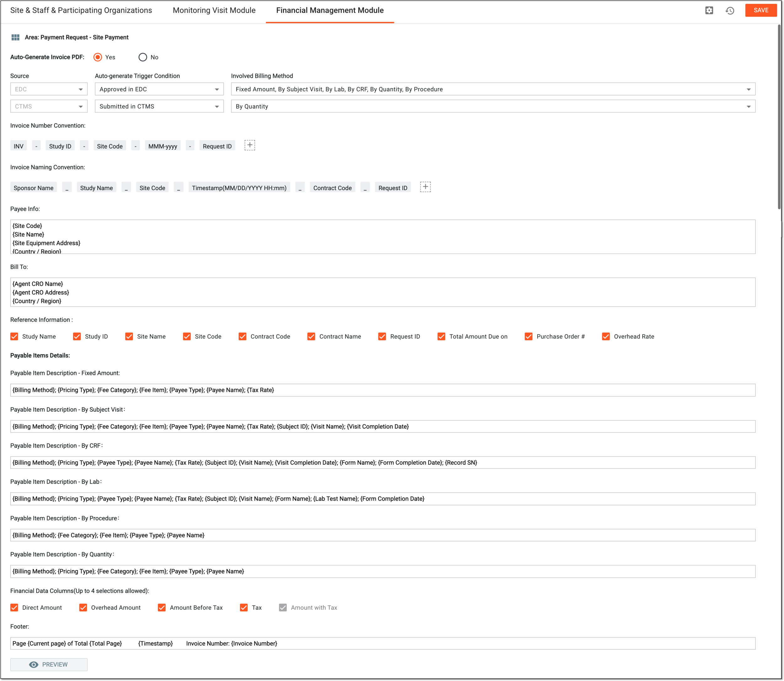Click Sponsor Name chip in naming convention
Viewport: 784px width, 681px height.
pyautogui.click(x=34, y=188)
